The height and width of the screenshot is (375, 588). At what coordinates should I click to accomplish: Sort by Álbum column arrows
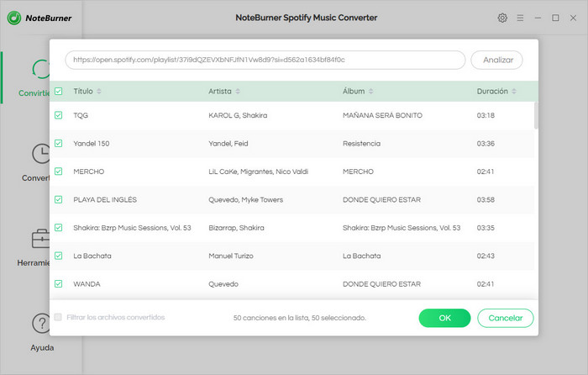[371, 91]
